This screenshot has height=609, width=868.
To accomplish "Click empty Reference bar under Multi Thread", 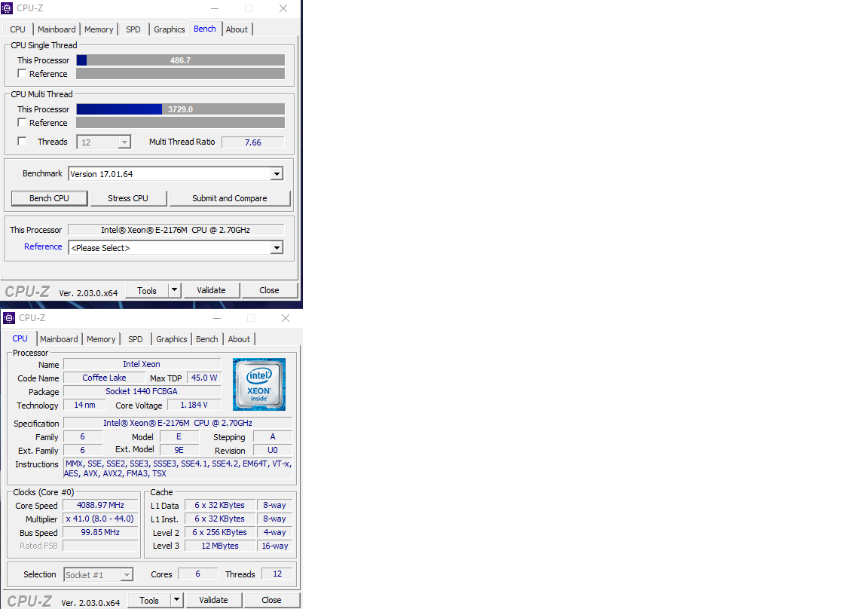I will (181, 122).
